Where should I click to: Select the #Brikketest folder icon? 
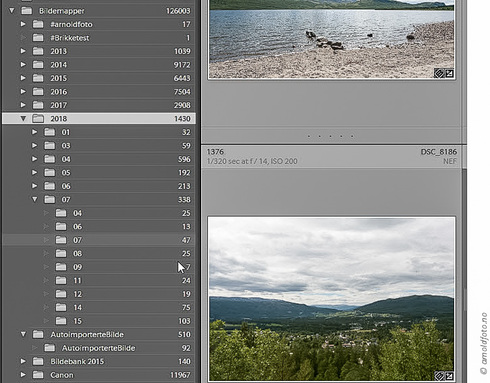click(38, 38)
